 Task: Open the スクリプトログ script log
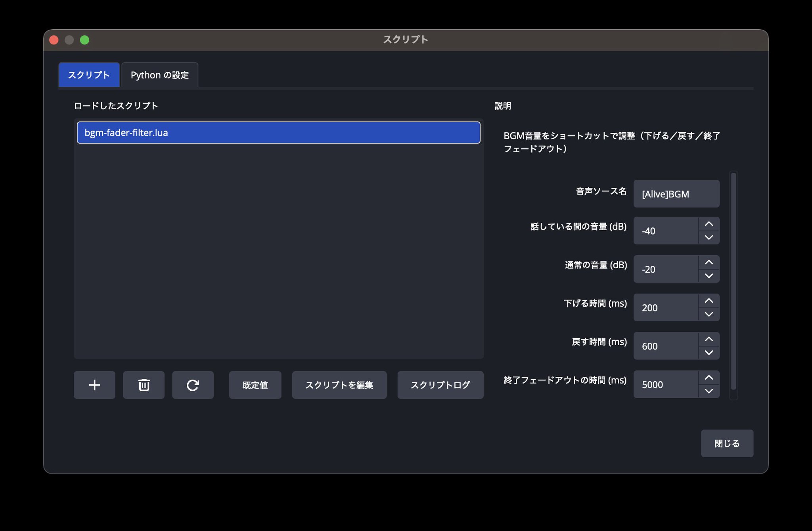click(440, 385)
